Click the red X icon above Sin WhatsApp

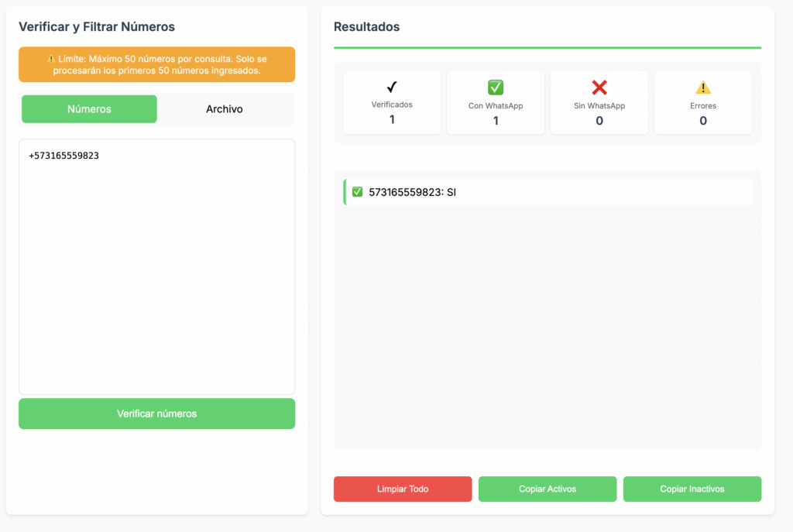point(599,88)
